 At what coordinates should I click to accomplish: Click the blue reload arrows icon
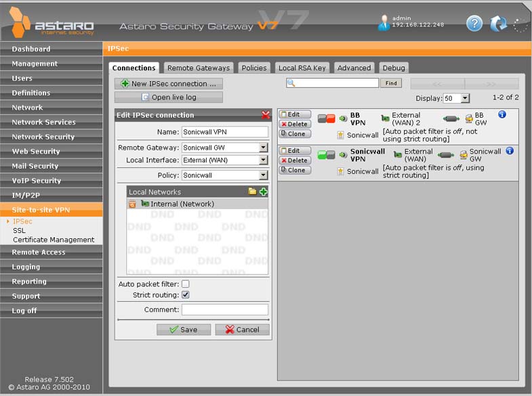498,24
